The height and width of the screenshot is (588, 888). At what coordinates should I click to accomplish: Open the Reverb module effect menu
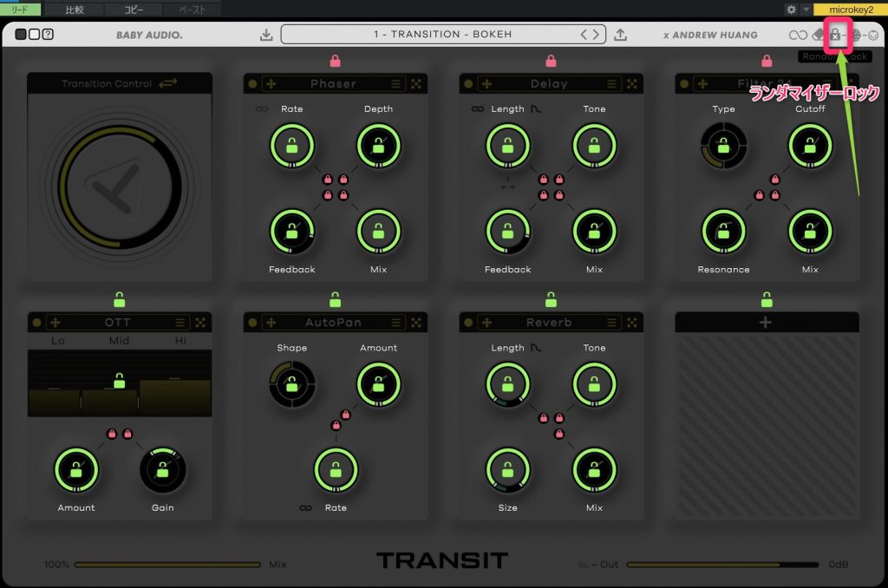point(549,323)
